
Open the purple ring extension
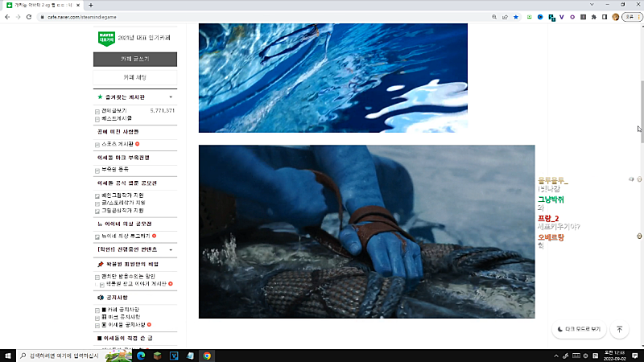[572, 17]
